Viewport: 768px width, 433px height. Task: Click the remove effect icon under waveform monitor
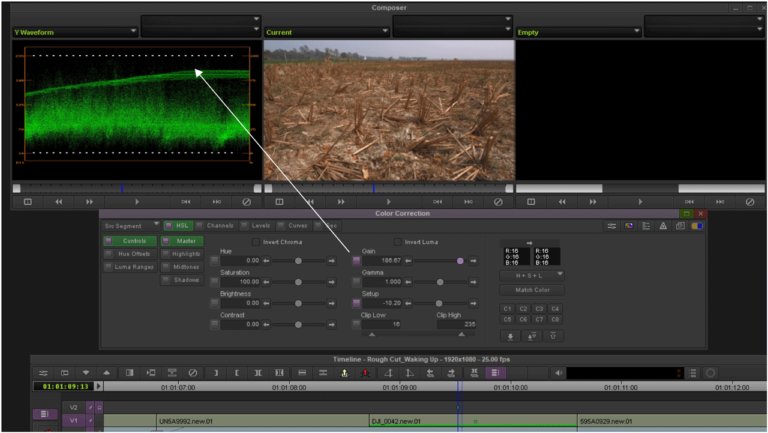(246, 202)
